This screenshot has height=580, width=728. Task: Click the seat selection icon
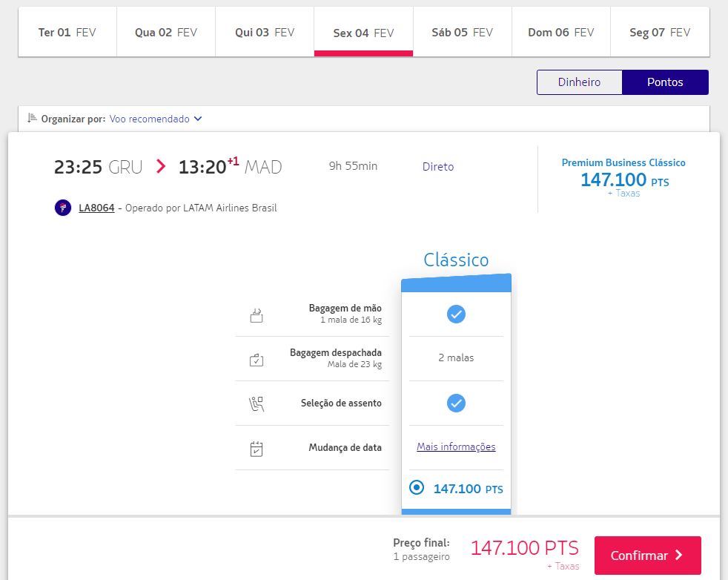click(257, 403)
